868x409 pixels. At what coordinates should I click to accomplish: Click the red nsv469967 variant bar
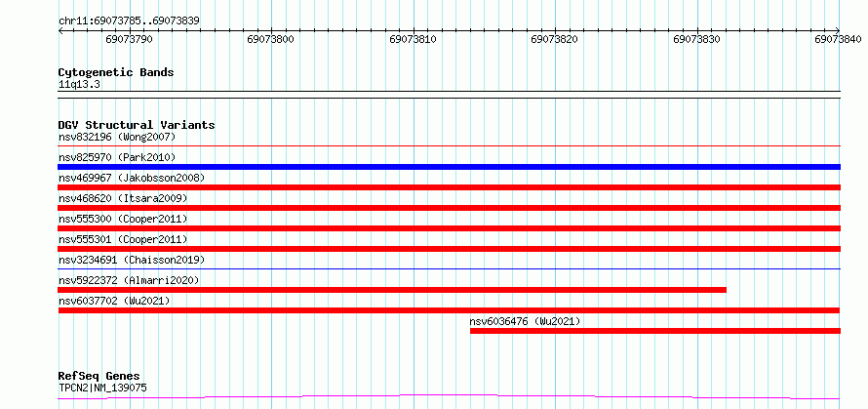[x=449, y=187]
